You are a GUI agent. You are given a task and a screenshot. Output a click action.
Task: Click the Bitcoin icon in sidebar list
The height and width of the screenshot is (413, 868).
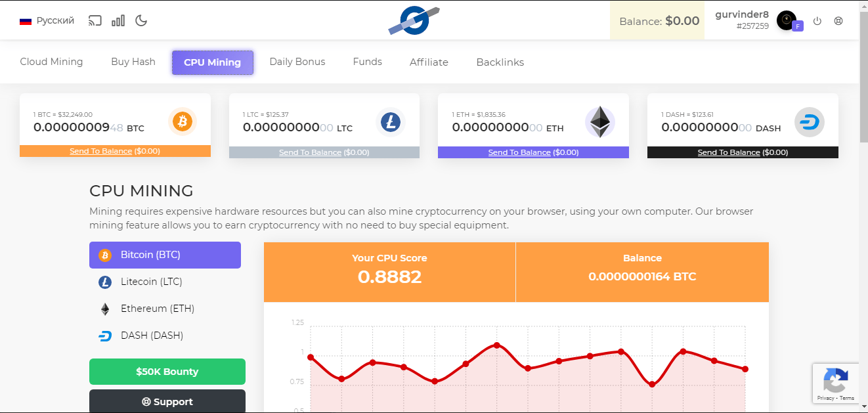coord(105,255)
